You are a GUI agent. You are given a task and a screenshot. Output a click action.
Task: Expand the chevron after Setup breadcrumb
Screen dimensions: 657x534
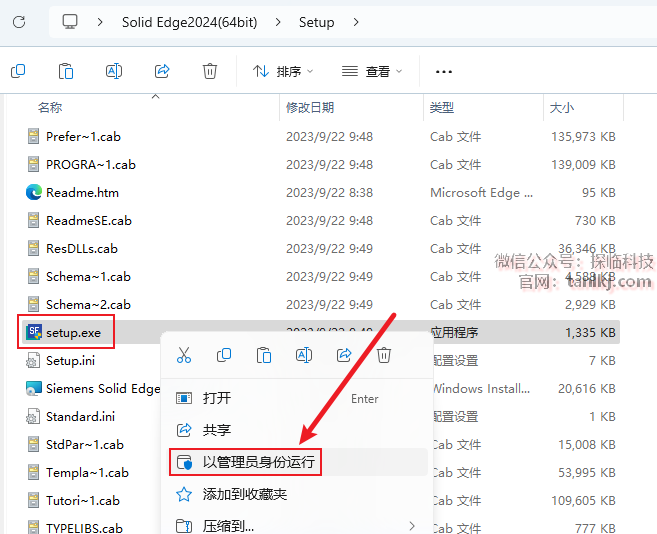(356, 22)
